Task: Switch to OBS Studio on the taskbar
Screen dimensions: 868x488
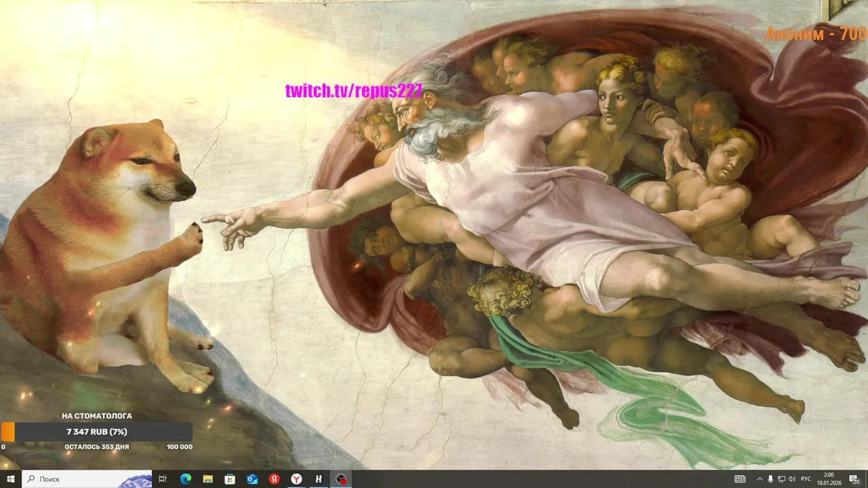Action: coord(341,479)
